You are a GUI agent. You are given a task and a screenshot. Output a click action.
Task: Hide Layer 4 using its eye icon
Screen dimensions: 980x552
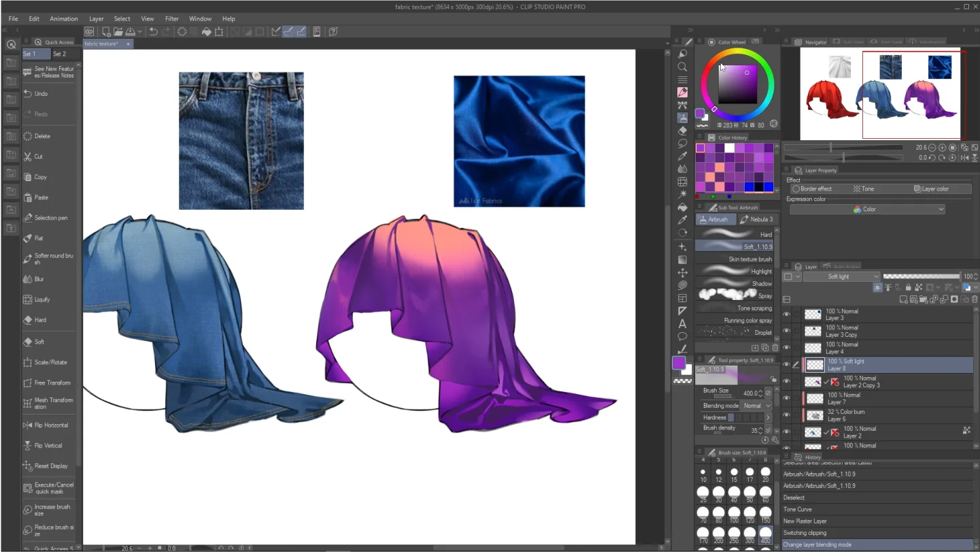coord(787,348)
